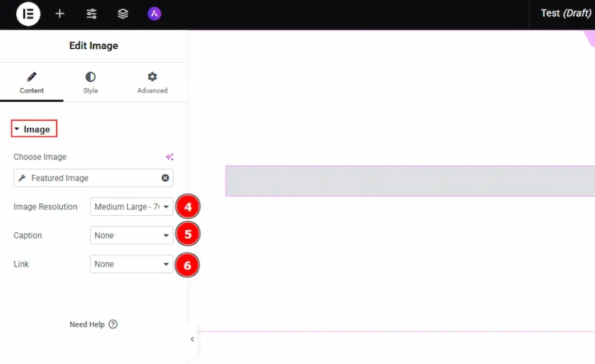The height and width of the screenshot is (364, 595).
Task: Click the wrench icon in Featured Image field
Action: tap(22, 178)
